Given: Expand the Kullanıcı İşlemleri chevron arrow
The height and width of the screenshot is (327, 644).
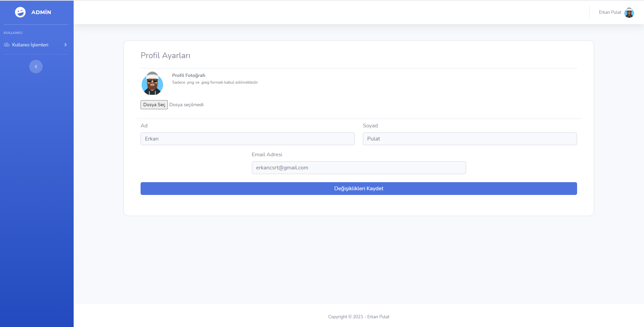Looking at the screenshot, I should pos(66,45).
